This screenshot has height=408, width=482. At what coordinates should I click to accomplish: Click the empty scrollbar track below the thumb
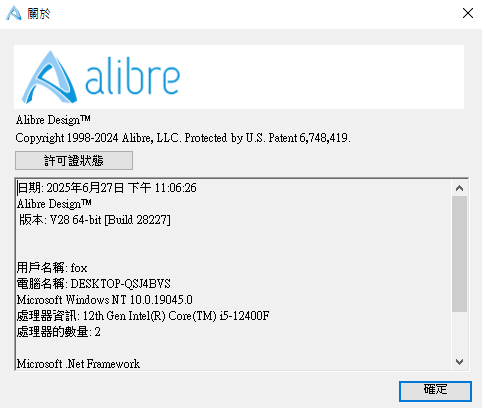coord(459,333)
